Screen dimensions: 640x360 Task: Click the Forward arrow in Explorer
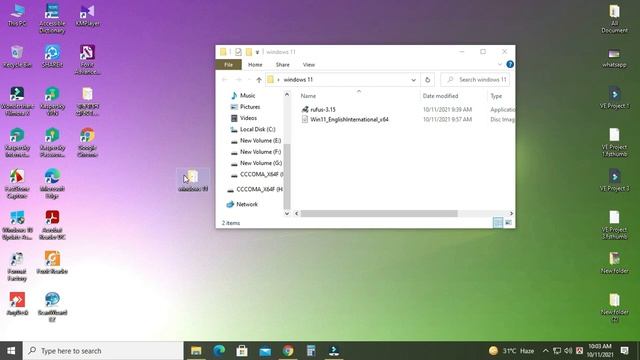tap(239, 80)
